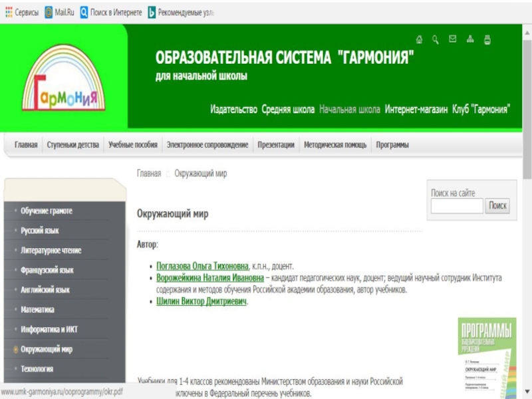
Task: Open the Издательство header link
Action: pos(234,109)
